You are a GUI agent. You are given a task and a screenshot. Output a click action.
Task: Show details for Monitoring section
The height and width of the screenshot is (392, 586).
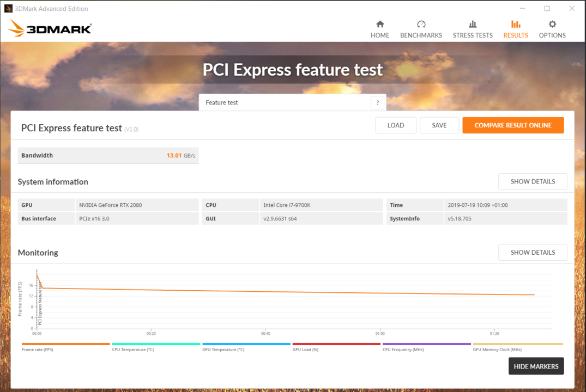click(x=533, y=253)
